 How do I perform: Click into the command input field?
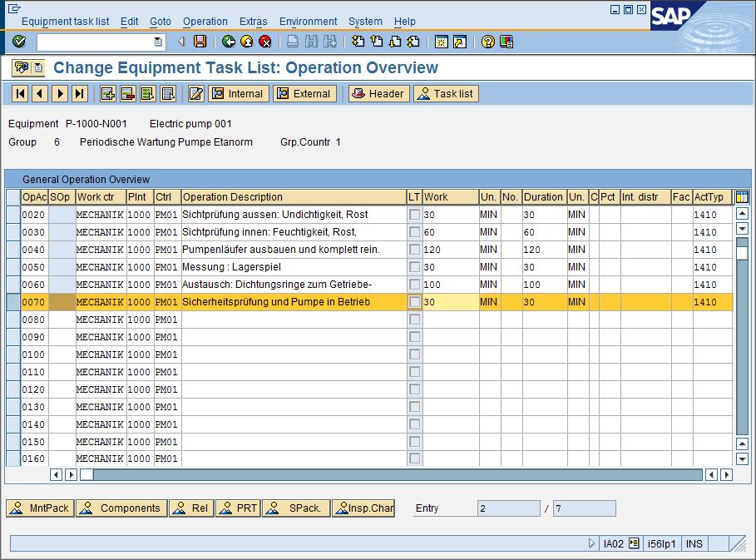96,42
